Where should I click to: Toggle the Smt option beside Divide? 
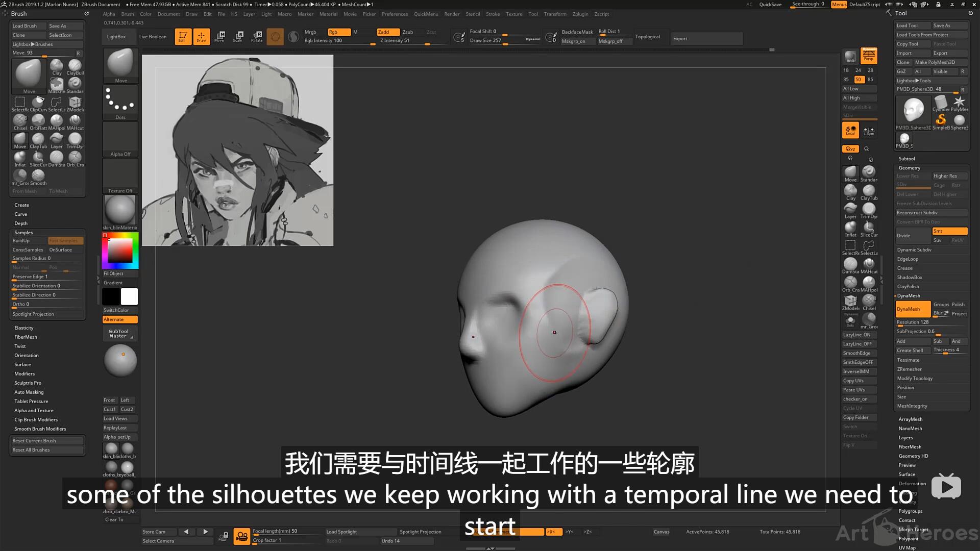(x=950, y=231)
